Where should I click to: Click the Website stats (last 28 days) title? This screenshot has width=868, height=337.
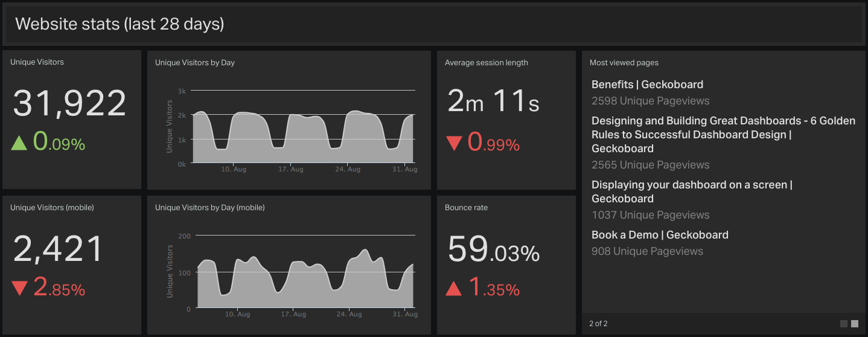click(120, 24)
